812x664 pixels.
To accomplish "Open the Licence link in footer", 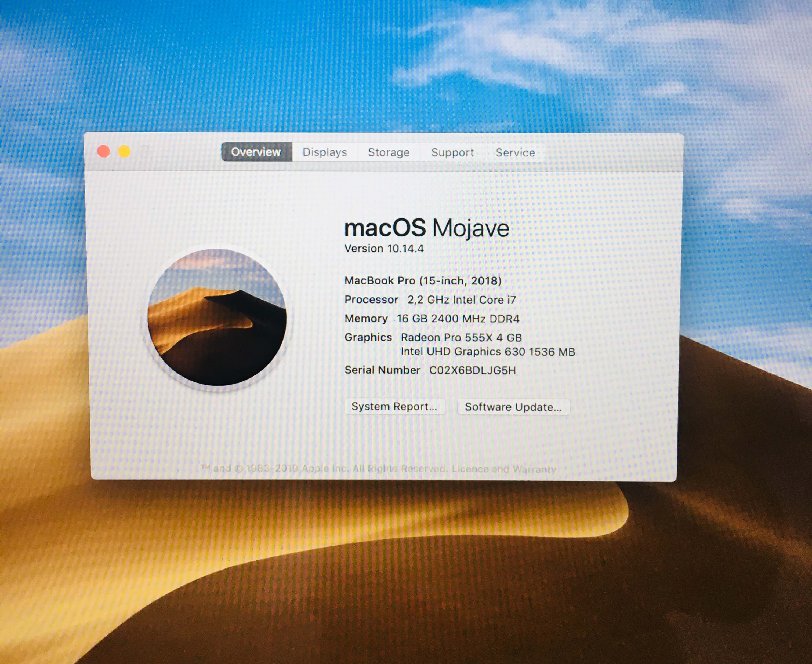I will point(470,469).
